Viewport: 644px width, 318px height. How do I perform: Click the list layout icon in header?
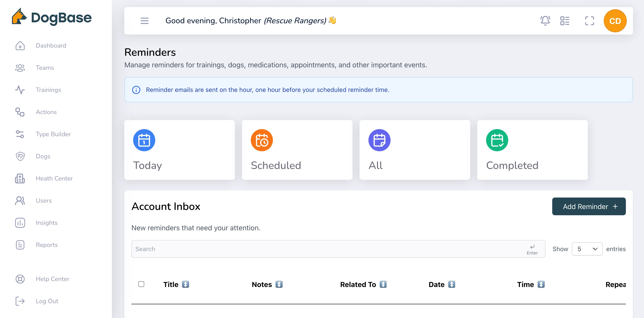tap(565, 21)
